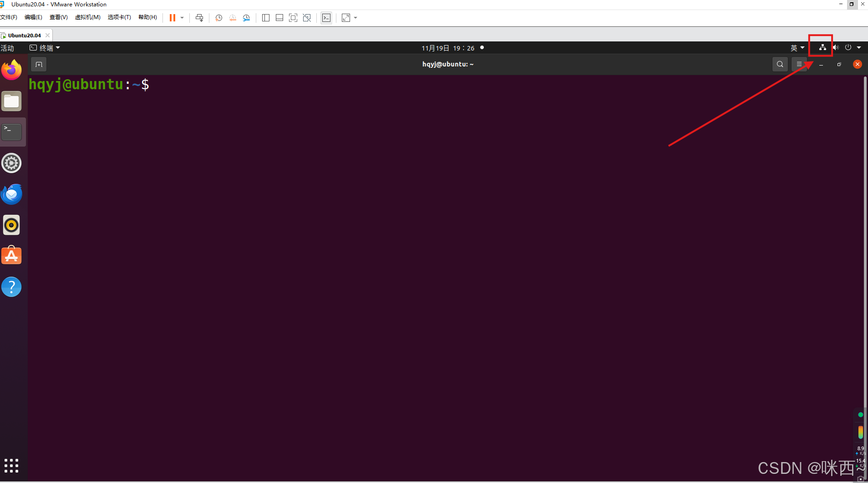Click the terminal title hqyj@ubuntu: ~
Screen dimensions: 868x483
point(448,64)
